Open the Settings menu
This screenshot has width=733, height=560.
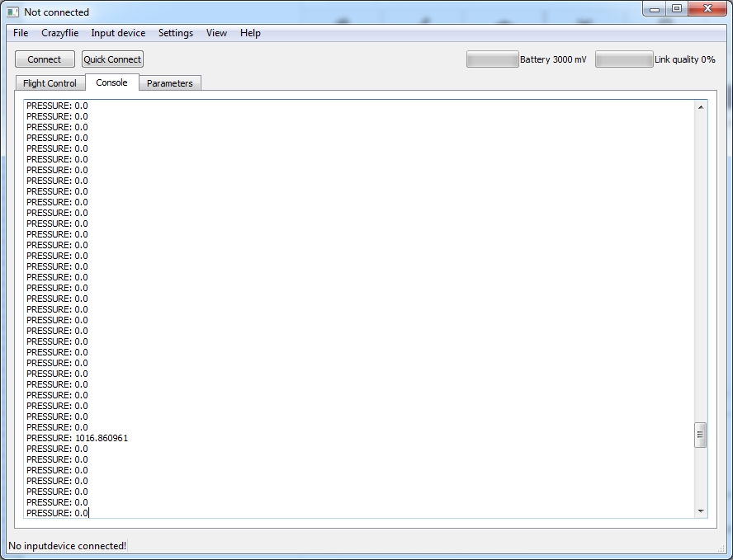[176, 33]
